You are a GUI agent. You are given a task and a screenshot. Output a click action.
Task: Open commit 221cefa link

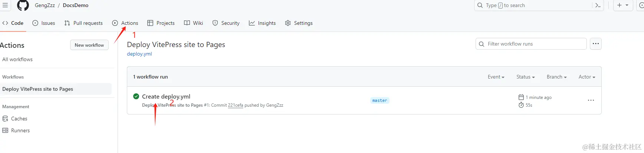[x=236, y=105]
